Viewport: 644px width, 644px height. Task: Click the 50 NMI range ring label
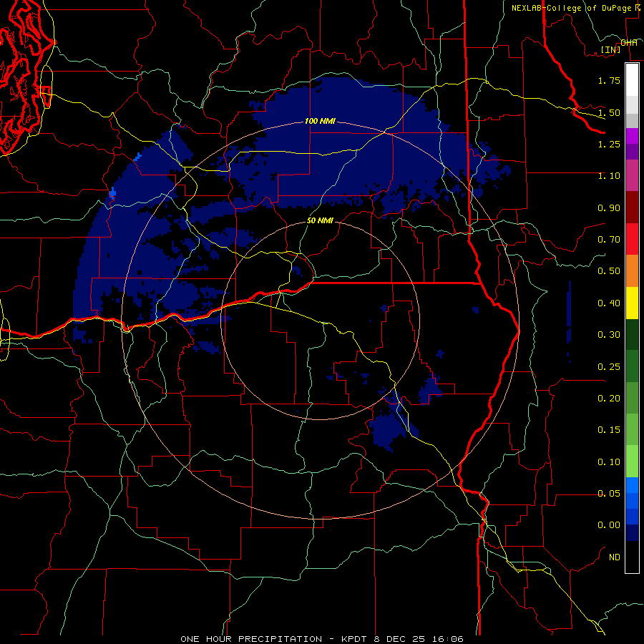(x=320, y=220)
